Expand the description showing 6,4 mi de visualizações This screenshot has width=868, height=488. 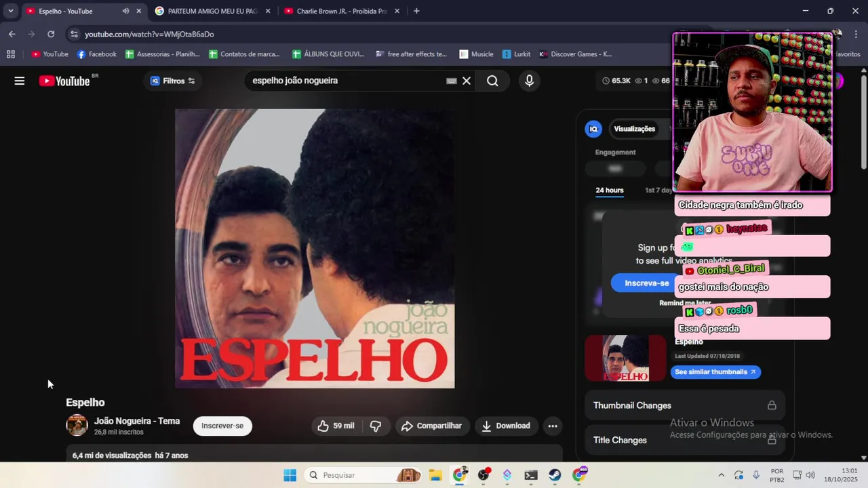pos(314,455)
